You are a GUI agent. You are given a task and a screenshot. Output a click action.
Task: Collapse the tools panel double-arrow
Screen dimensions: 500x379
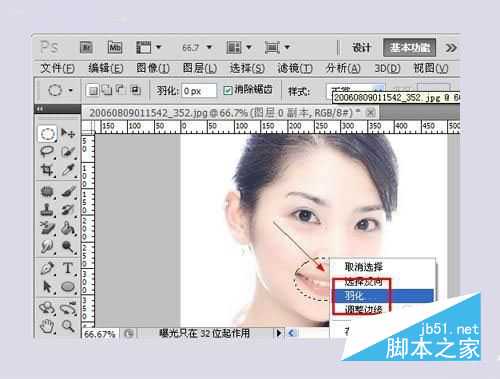(x=40, y=109)
